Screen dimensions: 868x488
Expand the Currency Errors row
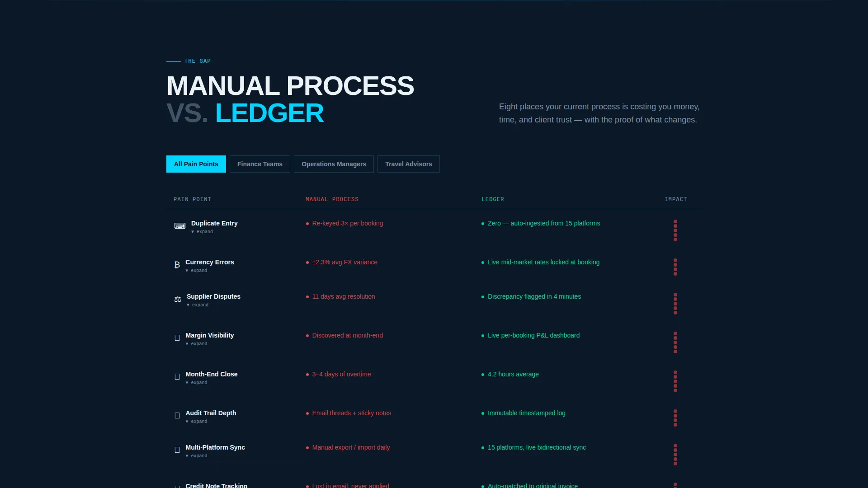196,271
